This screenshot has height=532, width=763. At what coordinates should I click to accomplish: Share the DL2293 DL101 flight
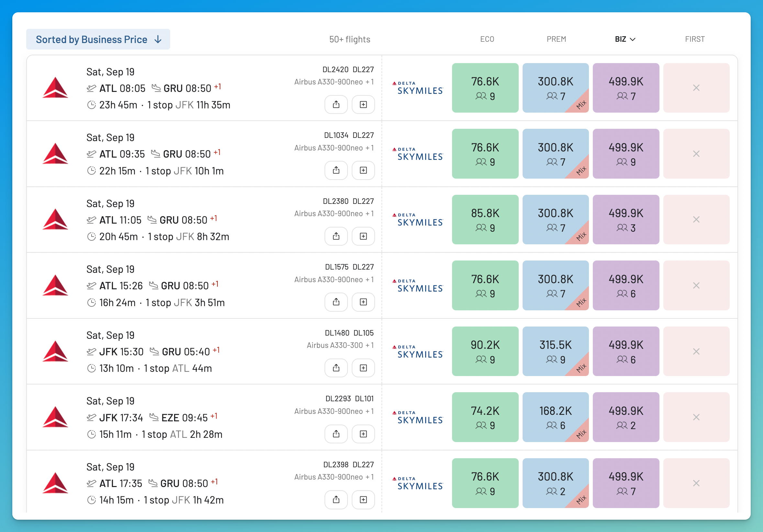click(x=336, y=434)
